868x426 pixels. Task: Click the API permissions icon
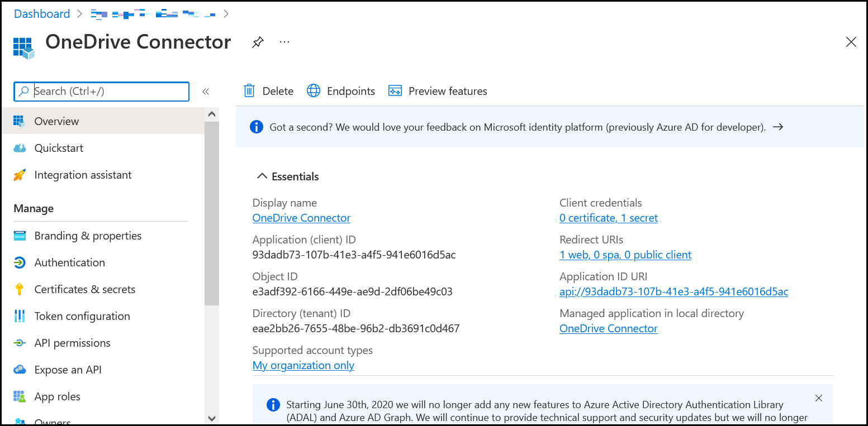click(x=20, y=343)
